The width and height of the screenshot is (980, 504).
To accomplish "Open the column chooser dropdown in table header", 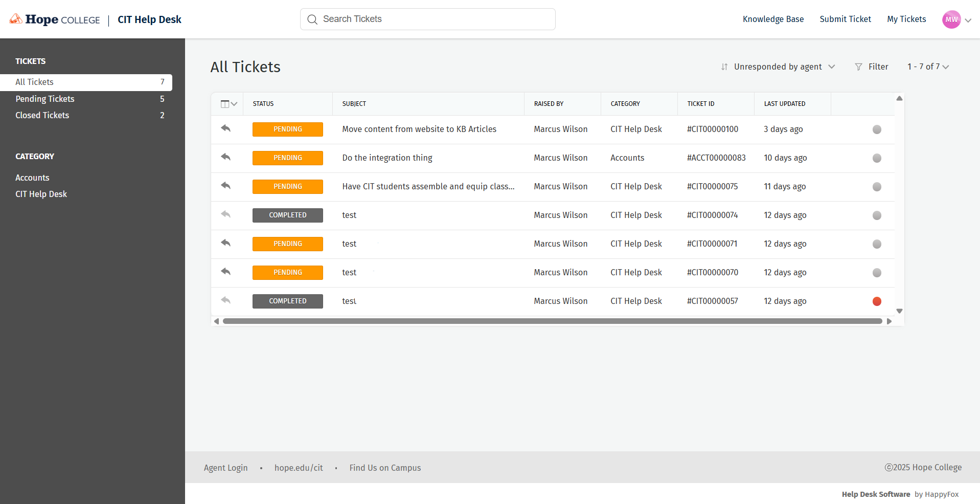I will point(229,104).
